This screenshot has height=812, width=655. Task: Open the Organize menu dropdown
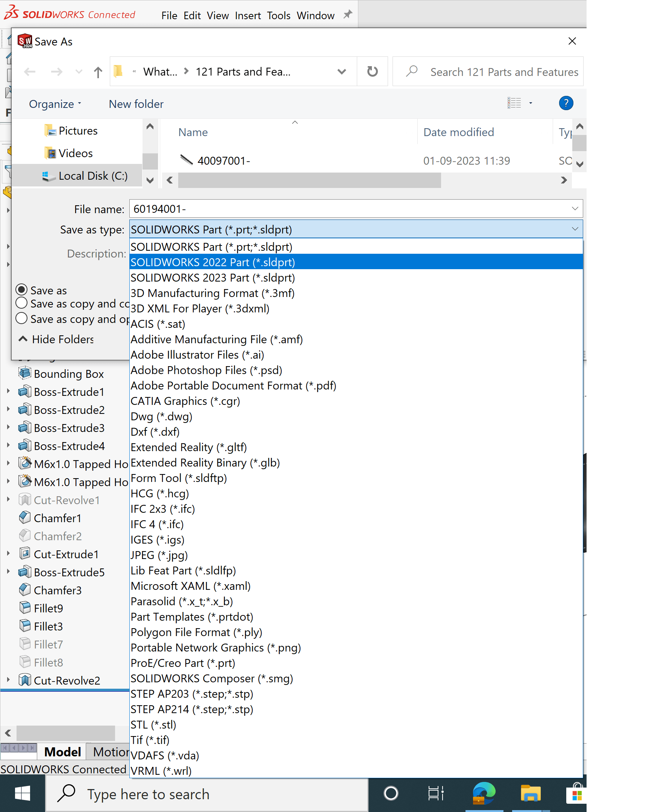[x=55, y=104]
